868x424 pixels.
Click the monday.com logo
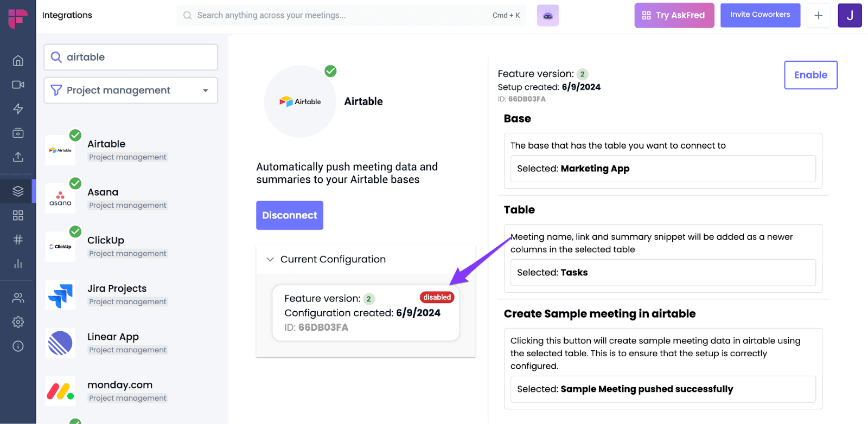tap(60, 391)
